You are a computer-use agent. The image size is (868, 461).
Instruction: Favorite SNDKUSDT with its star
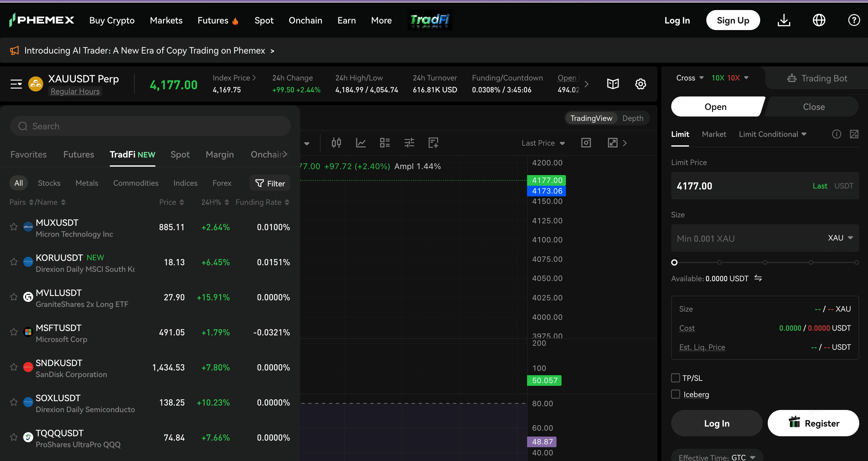[14, 367]
